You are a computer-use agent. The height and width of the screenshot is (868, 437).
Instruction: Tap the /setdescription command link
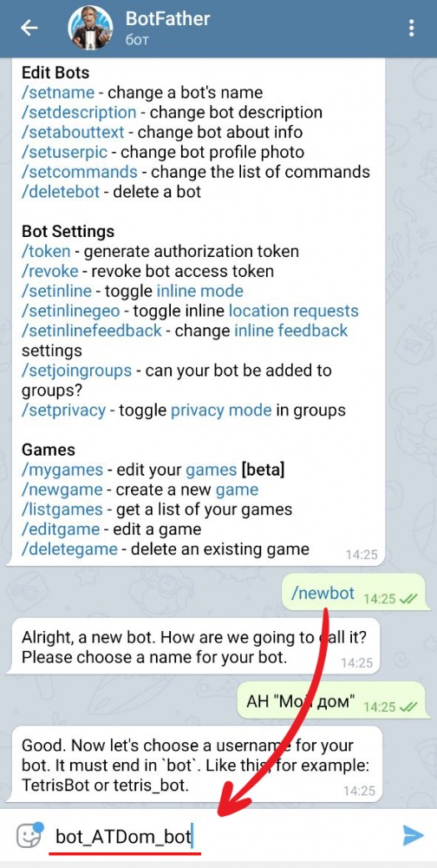click(79, 112)
